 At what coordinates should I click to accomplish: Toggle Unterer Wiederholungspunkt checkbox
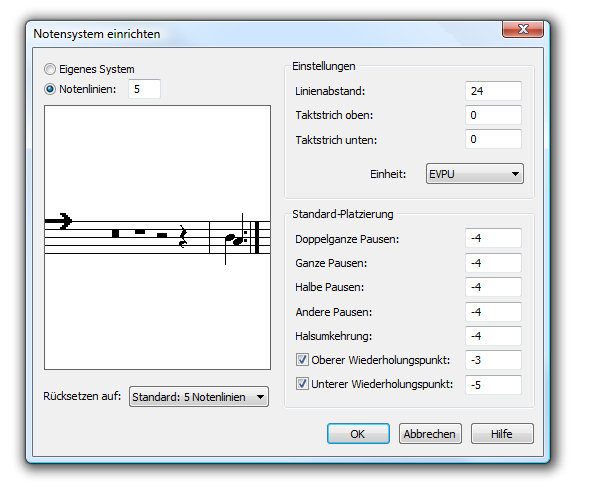[302, 384]
